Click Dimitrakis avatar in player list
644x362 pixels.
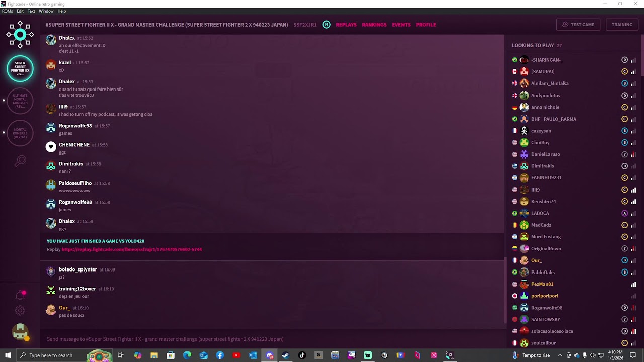click(524, 166)
